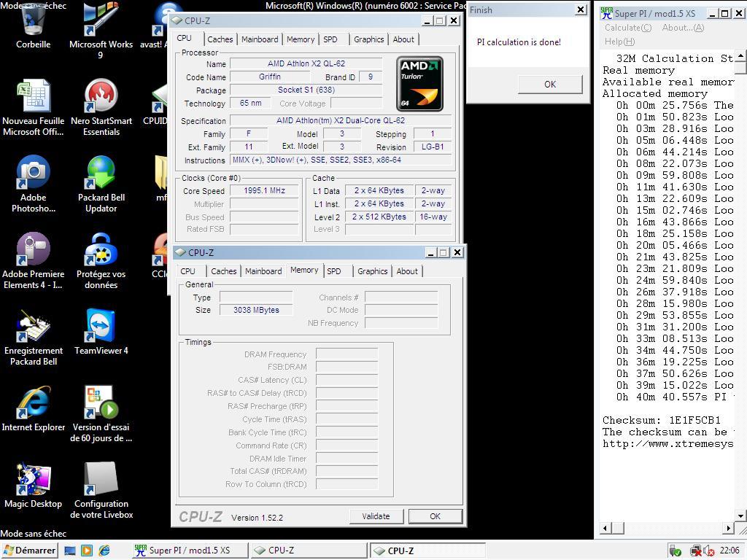Viewport: 747px width, 560px height.
Task: Open Microsoft Works 9 desktop shortcut
Action: point(101,29)
